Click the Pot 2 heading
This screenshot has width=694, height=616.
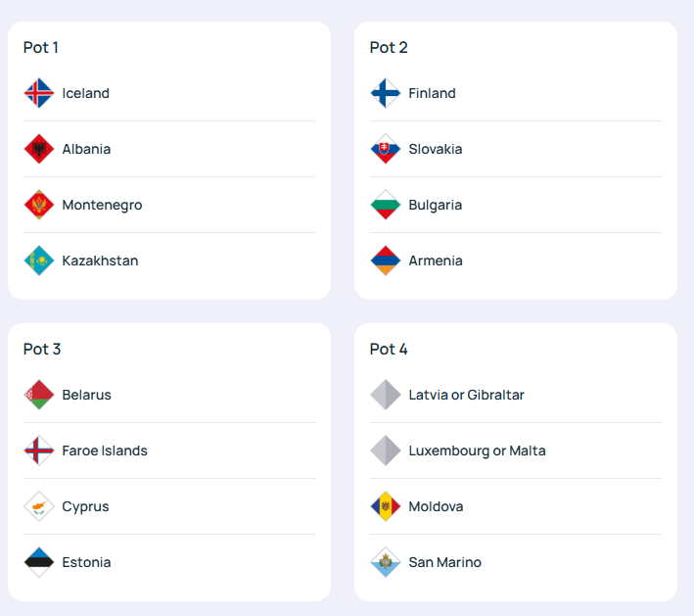coord(389,47)
